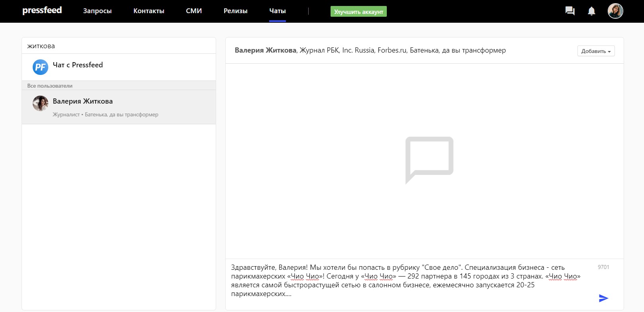Select the Чаты tab

click(x=278, y=11)
